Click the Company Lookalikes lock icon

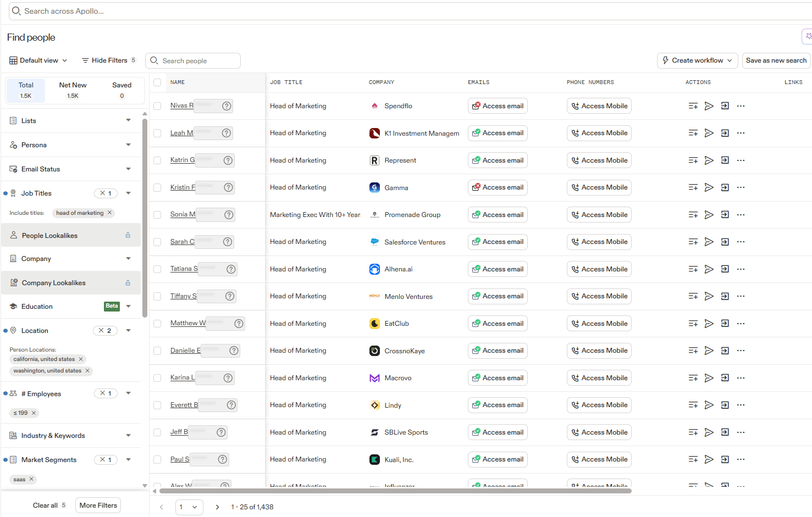tap(128, 283)
